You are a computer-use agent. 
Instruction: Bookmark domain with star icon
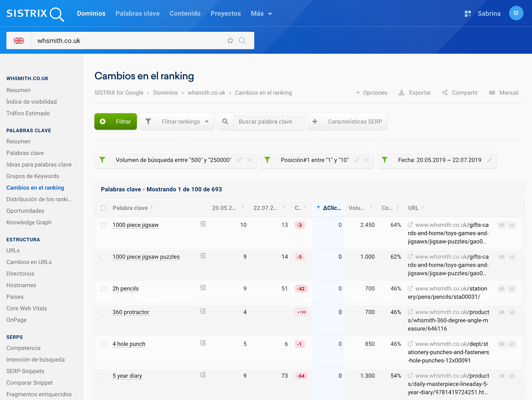230,41
